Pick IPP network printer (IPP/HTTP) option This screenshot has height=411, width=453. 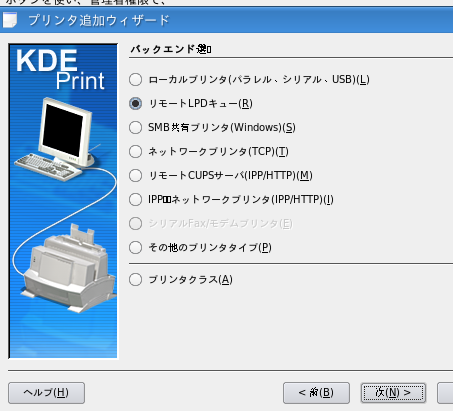(135, 200)
